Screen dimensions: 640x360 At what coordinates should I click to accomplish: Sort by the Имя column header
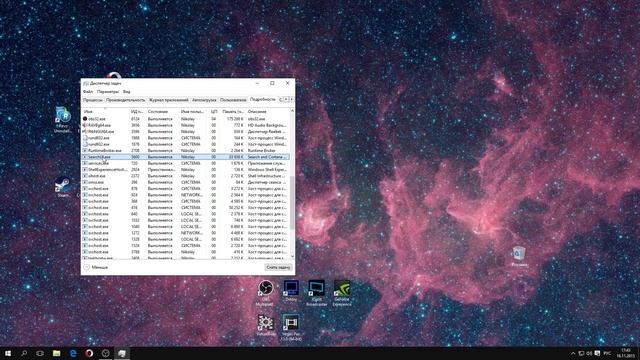(x=105, y=111)
